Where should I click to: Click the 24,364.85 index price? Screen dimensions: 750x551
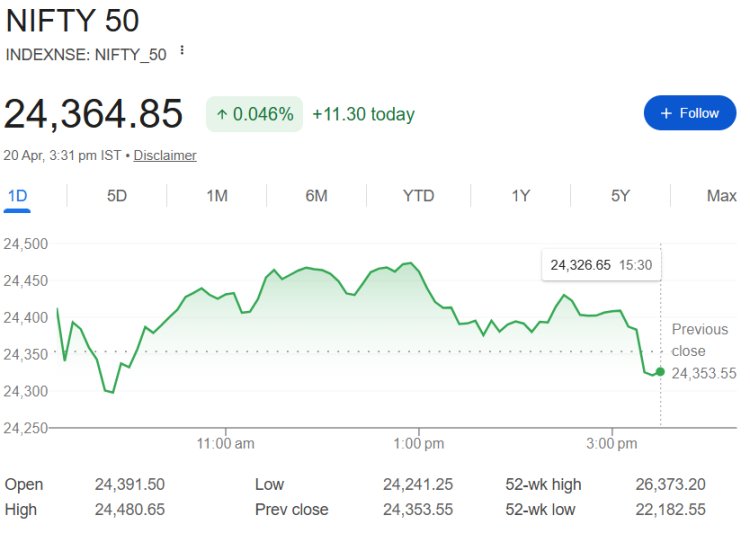pos(94,114)
